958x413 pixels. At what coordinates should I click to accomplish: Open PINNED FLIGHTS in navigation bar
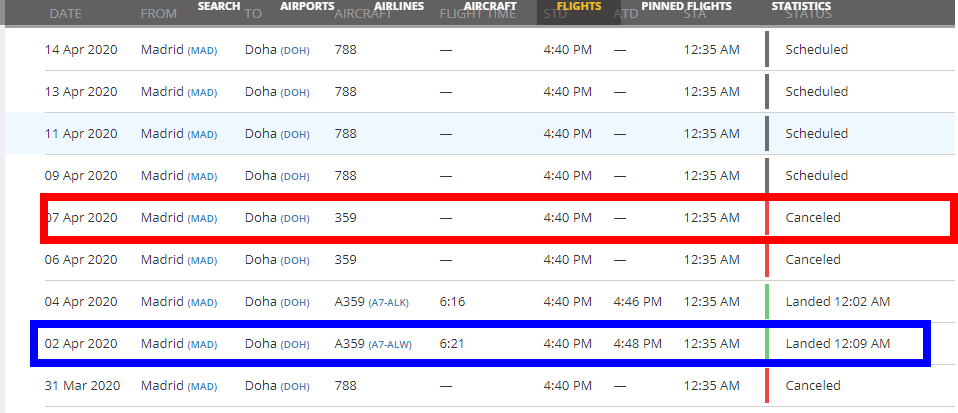686,6
